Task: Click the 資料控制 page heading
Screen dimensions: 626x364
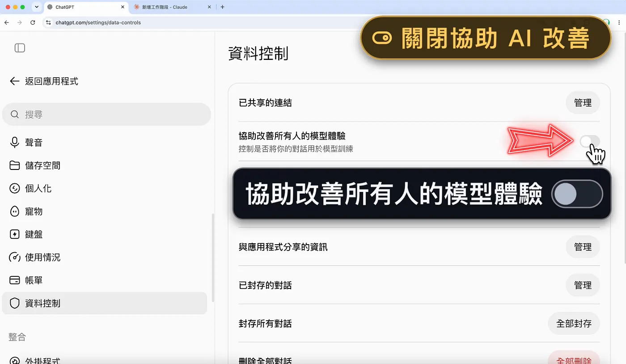Action: click(x=258, y=54)
